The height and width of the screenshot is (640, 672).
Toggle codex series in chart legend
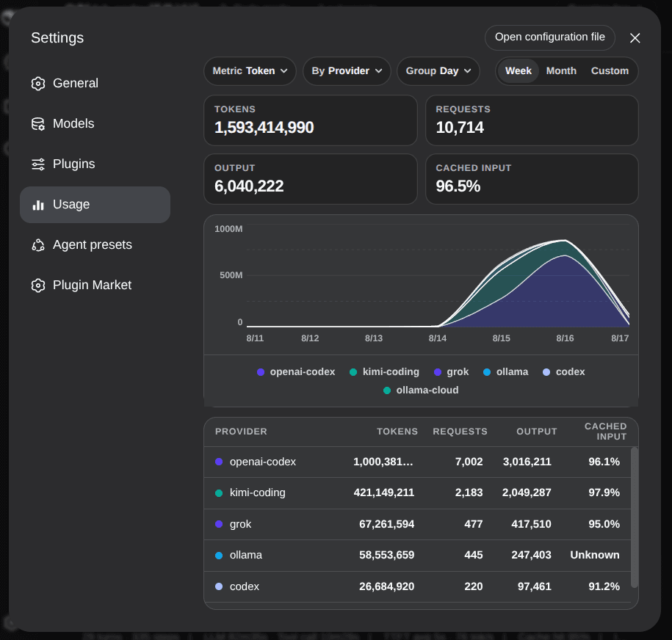563,372
